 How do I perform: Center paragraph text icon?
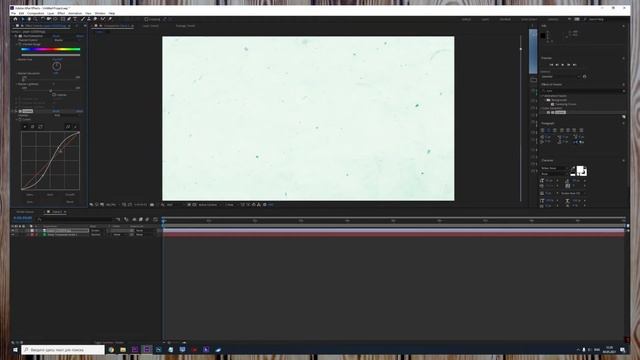click(x=549, y=130)
